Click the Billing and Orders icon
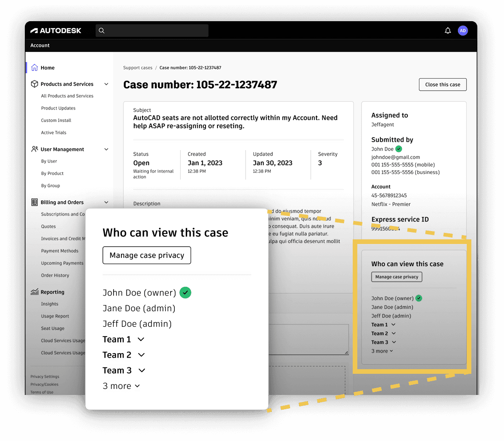504x441 pixels. pos(34,202)
